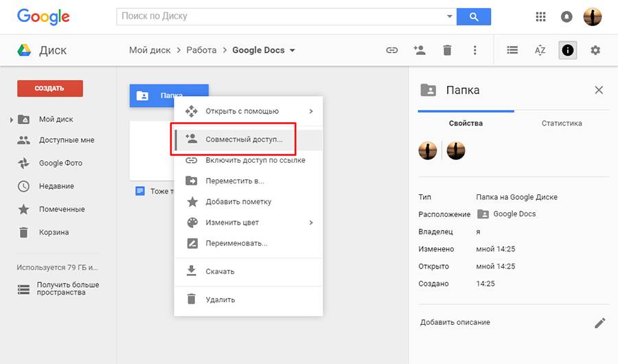Click Добавить описание field
This screenshot has width=618, height=364.
coord(455,322)
